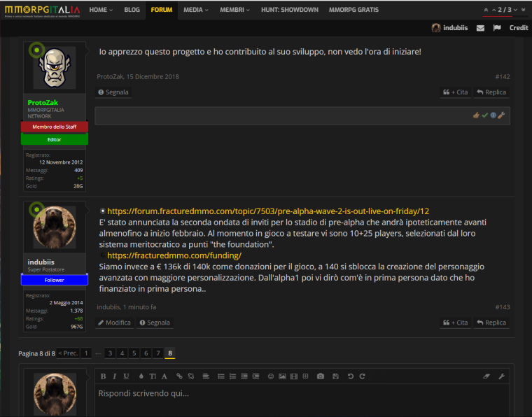This screenshot has width=532, height=417.
Task: Click the outdent icon
Action: point(244,376)
